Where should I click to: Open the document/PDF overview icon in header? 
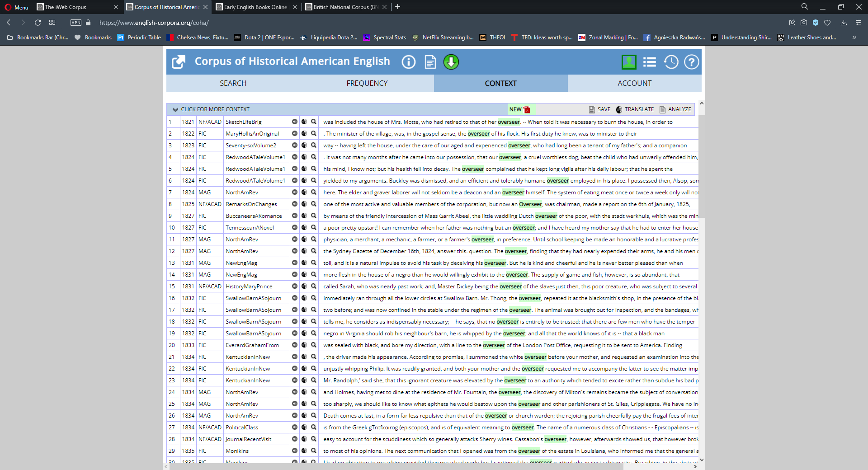[x=430, y=62]
